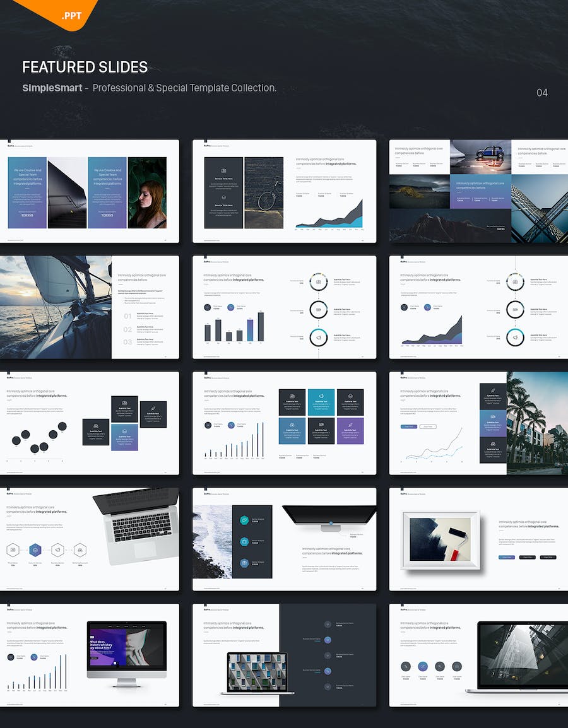Screen dimensions: 568x728
Task: Open the sailboat photo slide
Action: pyautogui.click(x=89, y=307)
